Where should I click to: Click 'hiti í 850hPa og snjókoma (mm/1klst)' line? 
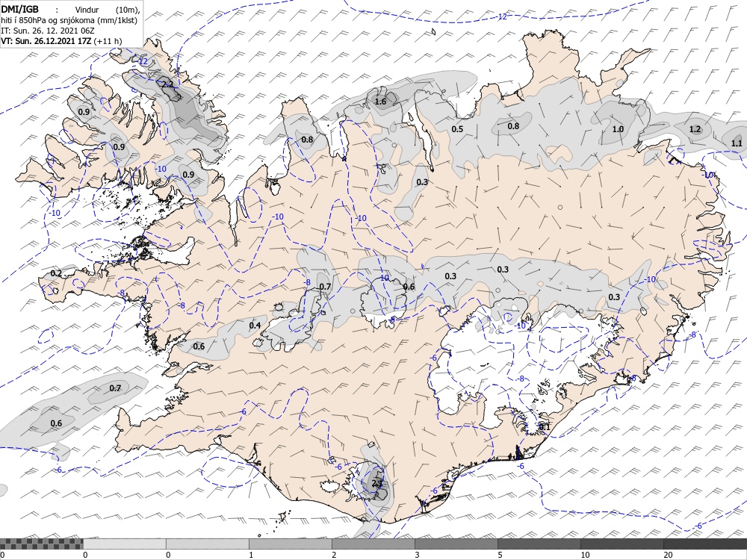(x=69, y=20)
